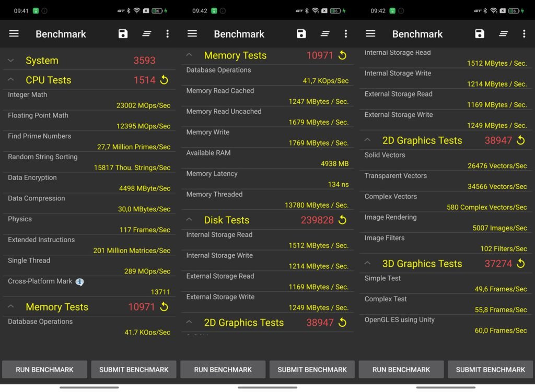Select the Memory Write row
This screenshot has height=392, width=535.
tap(267, 138)
